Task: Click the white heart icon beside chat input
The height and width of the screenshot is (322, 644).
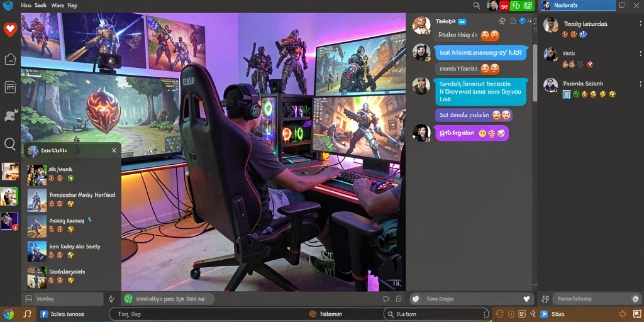Action: (526, 299)
